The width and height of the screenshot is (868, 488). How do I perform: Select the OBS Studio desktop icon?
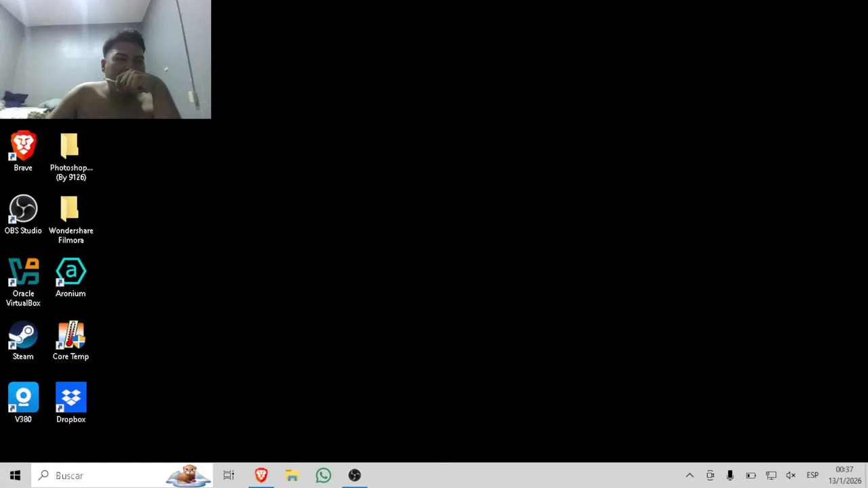tap(23, 216)
